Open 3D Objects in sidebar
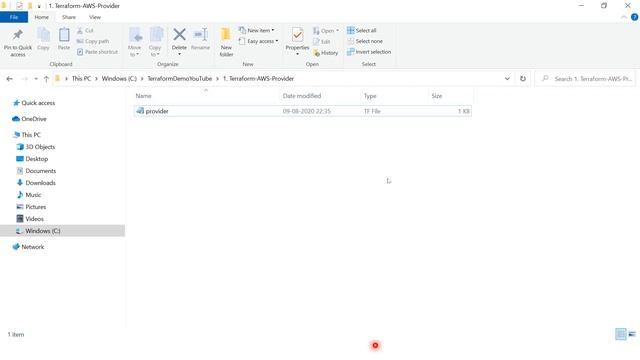The height and width of the screenshot is (360, 640). [40, 147]
